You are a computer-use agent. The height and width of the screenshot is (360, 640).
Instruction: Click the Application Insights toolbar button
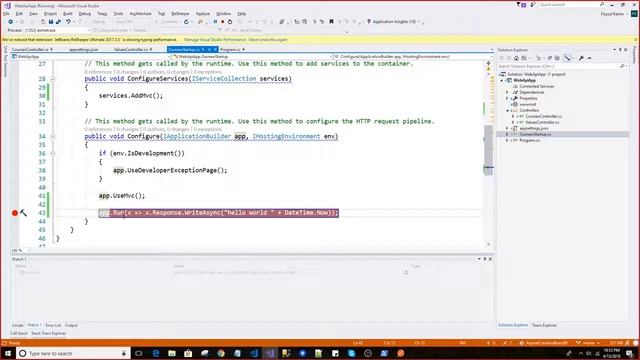pyautogui.click(x=393, y=22)
